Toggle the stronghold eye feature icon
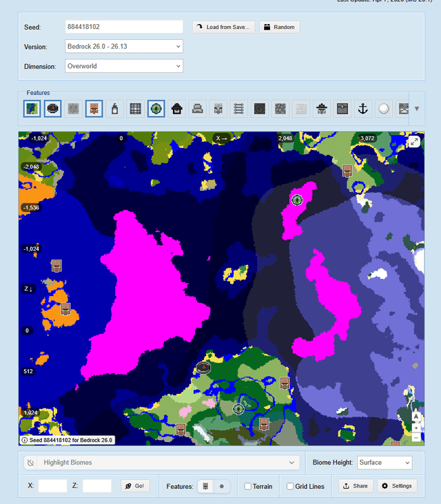The height and width of the screenshot is (504, 441). click(156, 108)
